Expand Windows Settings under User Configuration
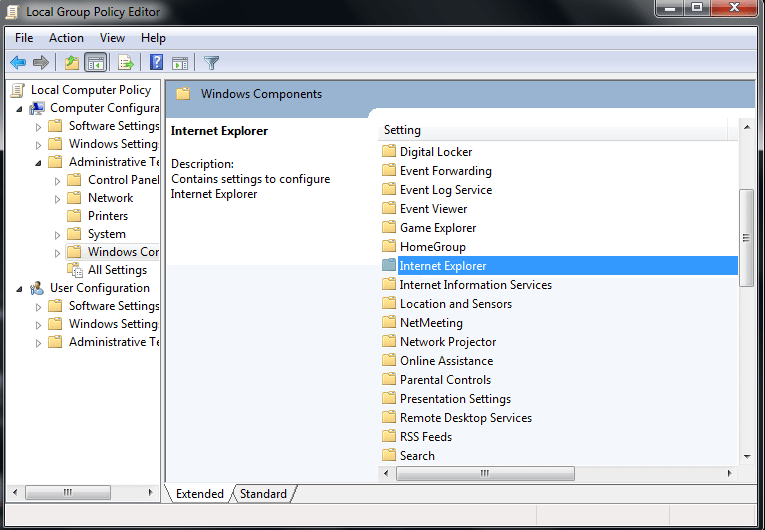Image resolution: width=765 pixels, height=530 pixels. pos(38,325)
